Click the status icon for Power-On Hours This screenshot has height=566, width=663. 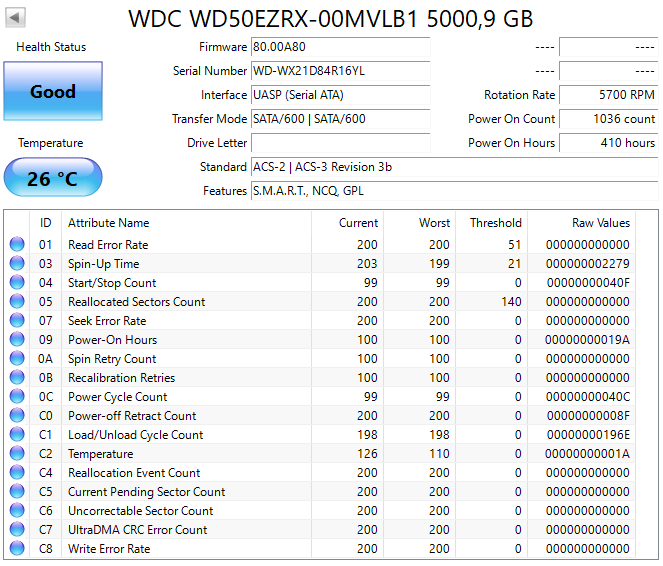tap(17, 339)
